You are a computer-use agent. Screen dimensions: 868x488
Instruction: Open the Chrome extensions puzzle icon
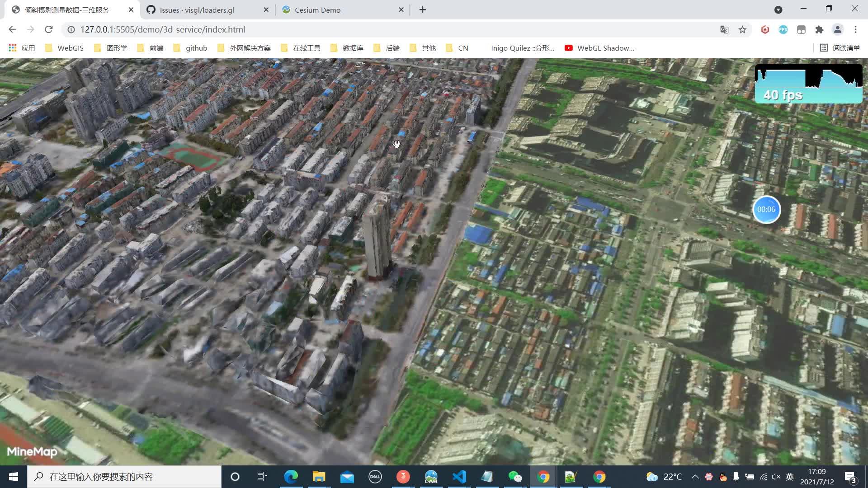(820, 29)
